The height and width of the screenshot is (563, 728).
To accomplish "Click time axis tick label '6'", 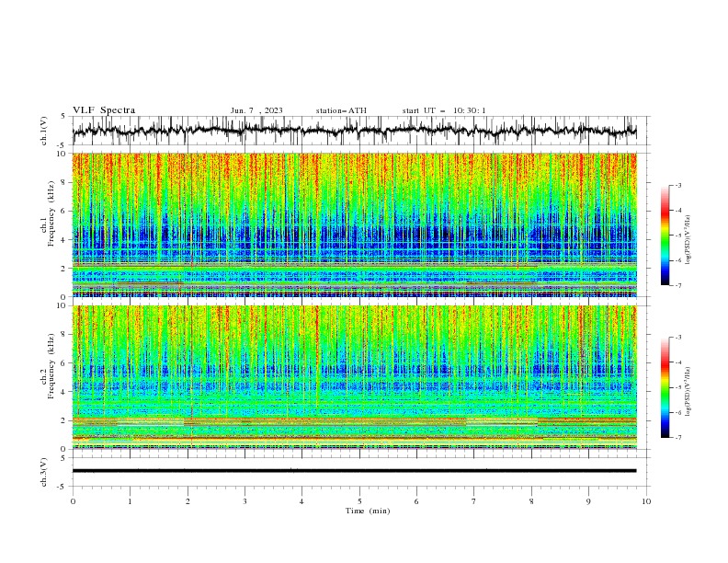I will pyautogui.click(x=416, y=501).
